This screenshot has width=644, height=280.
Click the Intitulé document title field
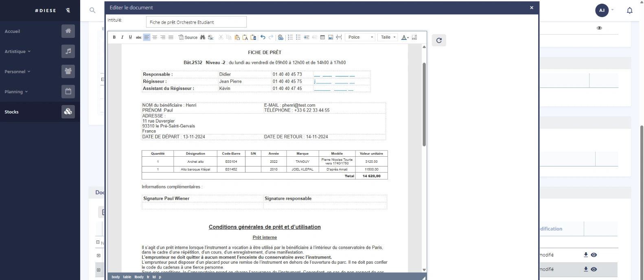click(x=196, y=22)
